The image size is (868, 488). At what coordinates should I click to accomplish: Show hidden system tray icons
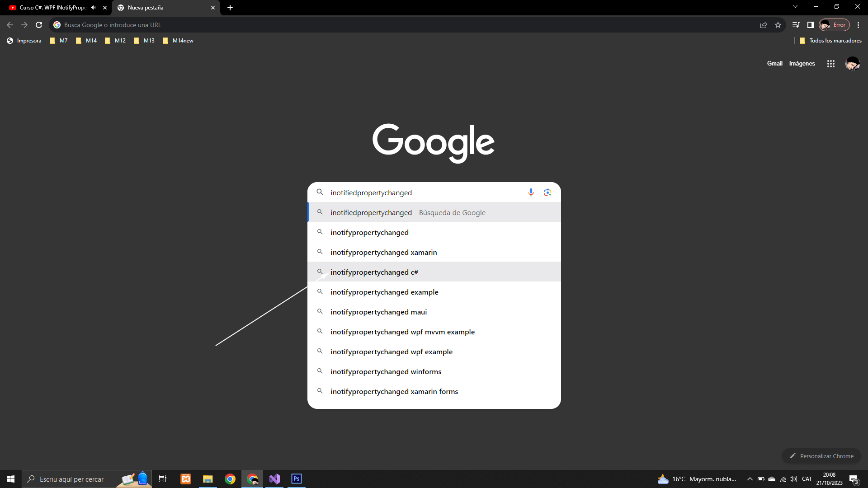click(x=750, y=479)
